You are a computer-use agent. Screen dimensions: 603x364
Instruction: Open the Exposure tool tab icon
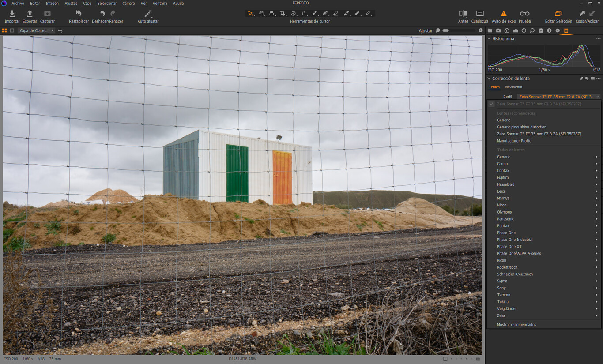point(515,30)
